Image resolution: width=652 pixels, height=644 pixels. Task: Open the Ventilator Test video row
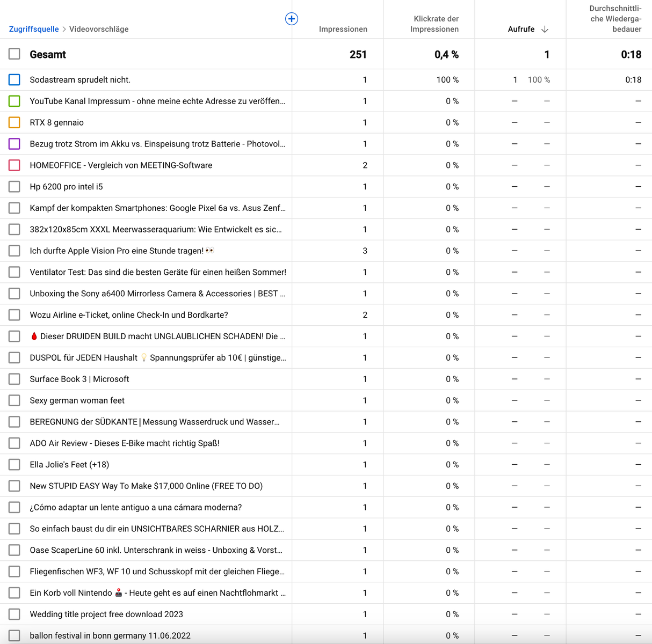pyautogui.click(x=158, y=272)
